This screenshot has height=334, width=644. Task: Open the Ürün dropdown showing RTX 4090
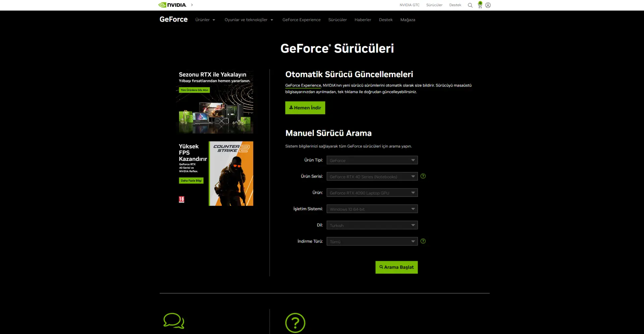coord(372,193)
